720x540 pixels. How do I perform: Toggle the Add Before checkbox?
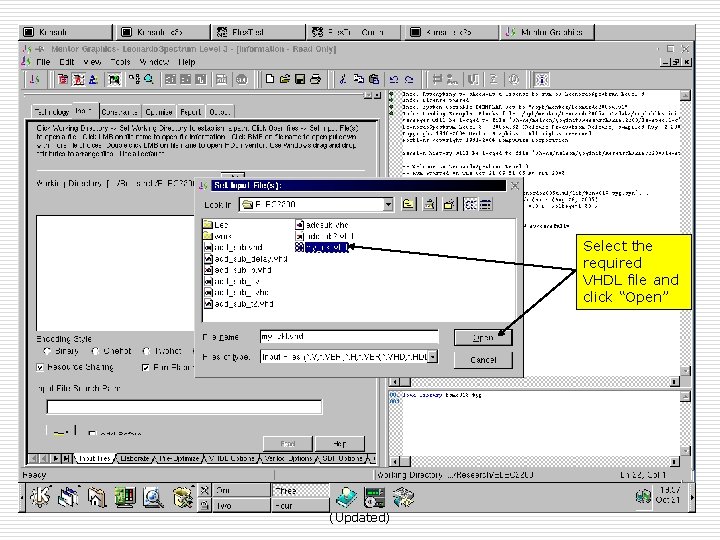point(92,433)
